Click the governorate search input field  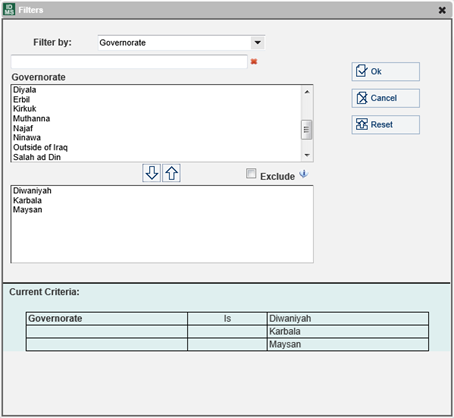129,62
